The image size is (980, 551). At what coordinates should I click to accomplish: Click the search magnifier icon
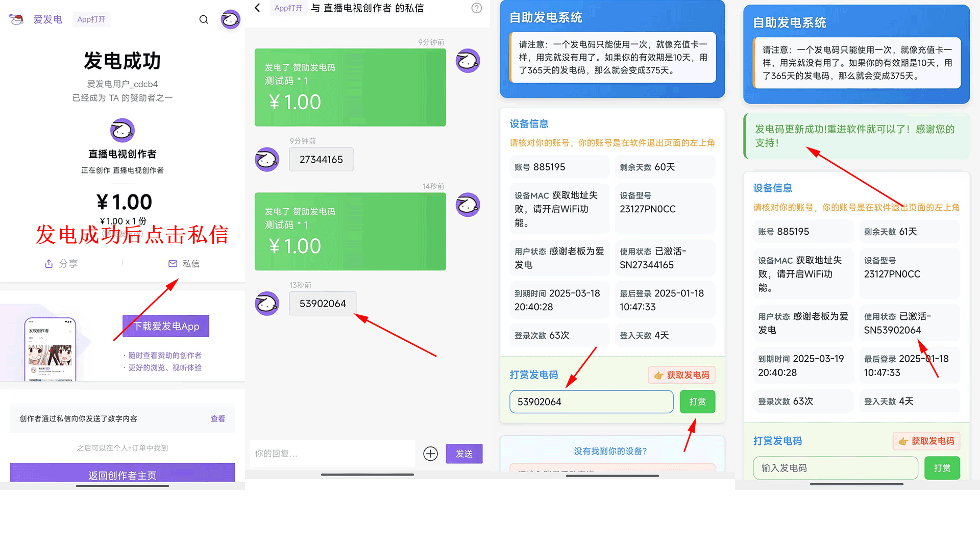click(204, 19)
